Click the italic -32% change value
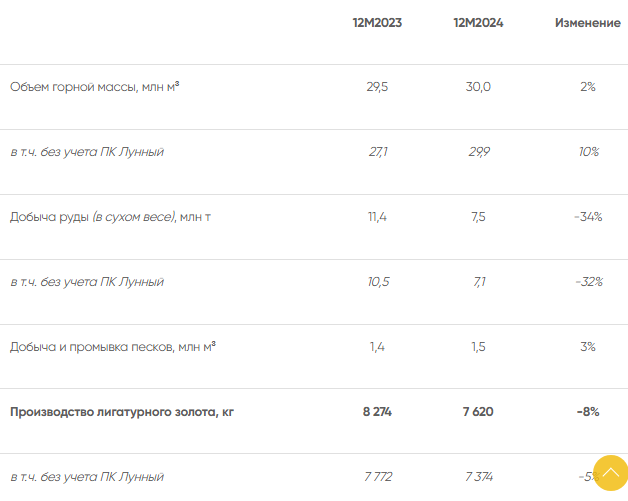Image resolution: width=628 pixels, height=501 pixels. pyautogui.click(x=588, y=282)
